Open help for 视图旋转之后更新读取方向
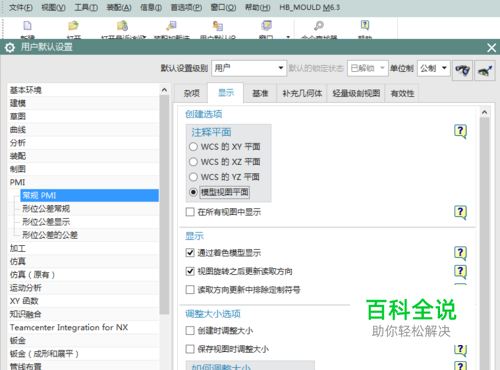This screenshot has height=370, width=500. [x=460, y=272]
